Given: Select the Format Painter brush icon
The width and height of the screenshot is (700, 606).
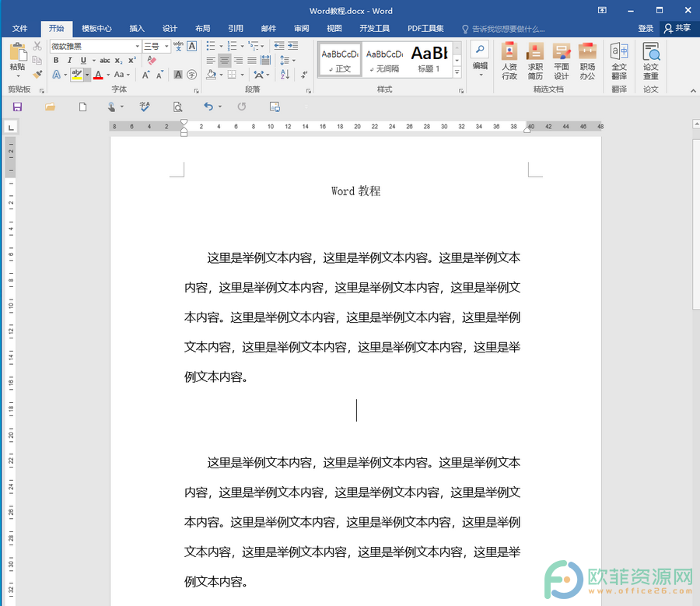Looking at the screenshot, I should pos(37,74).
